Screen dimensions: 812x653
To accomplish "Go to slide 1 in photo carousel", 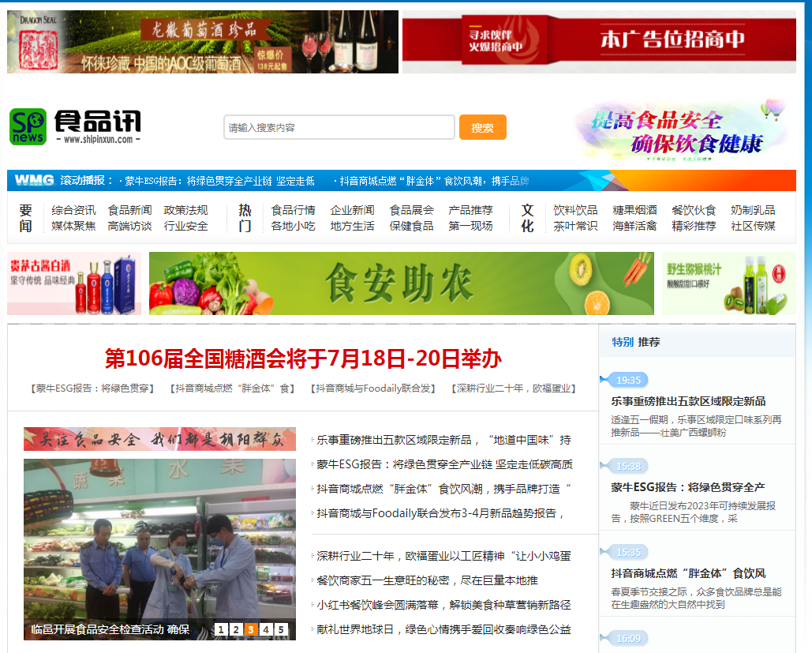I will coord(221,629).
